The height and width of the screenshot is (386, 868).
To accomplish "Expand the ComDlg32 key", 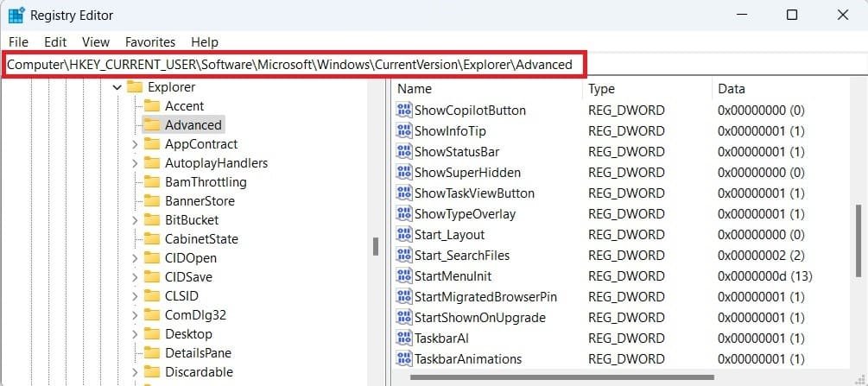I will point(135,315).
